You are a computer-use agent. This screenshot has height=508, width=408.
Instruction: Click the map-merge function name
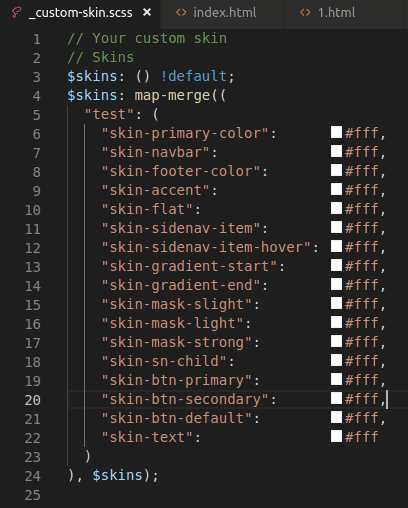[172, 96]
